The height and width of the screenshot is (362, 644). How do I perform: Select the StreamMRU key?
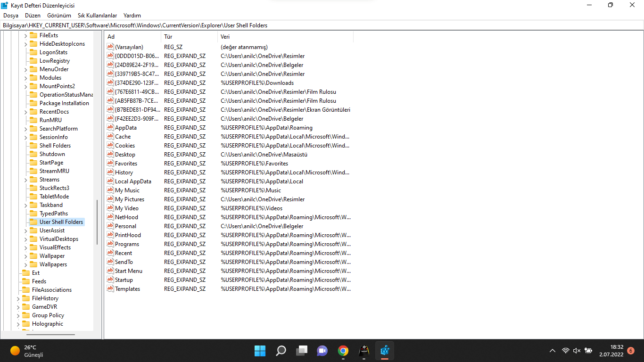point(54,171)
